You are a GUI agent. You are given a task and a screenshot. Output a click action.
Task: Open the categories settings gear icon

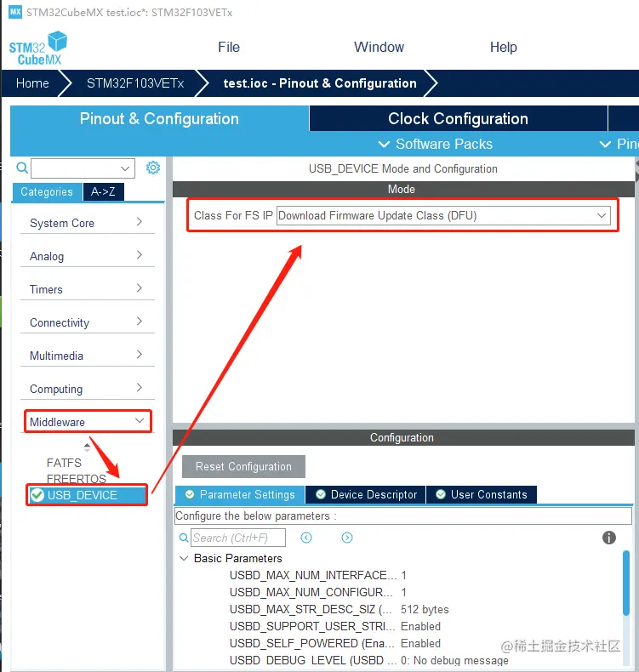click(x=153, y=168)
